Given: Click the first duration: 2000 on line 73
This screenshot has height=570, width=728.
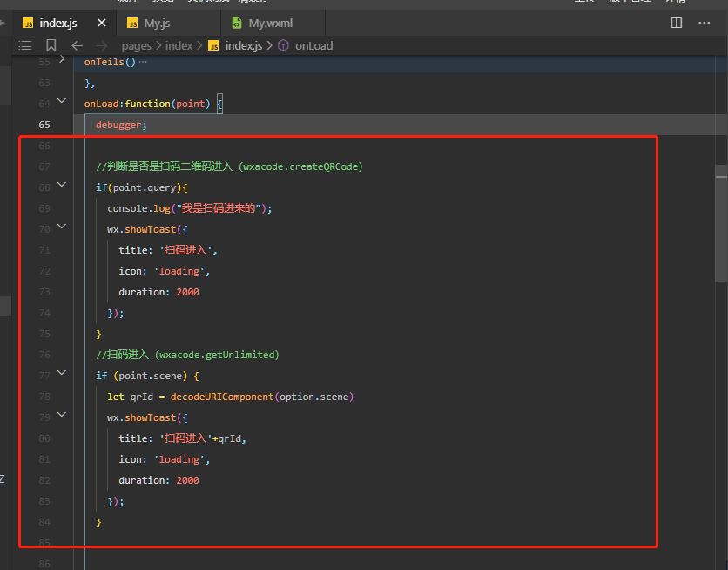Looking at the screenshot, I should point(158,292).
